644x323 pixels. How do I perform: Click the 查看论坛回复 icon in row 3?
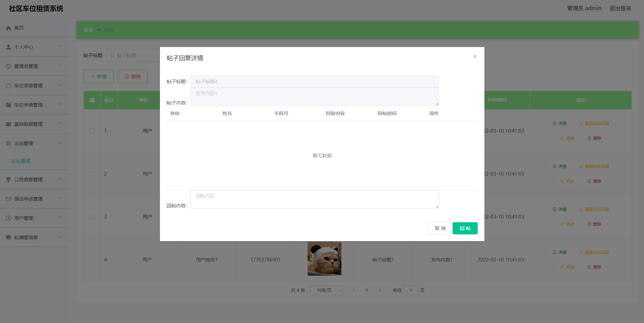[x=581, y=209]
